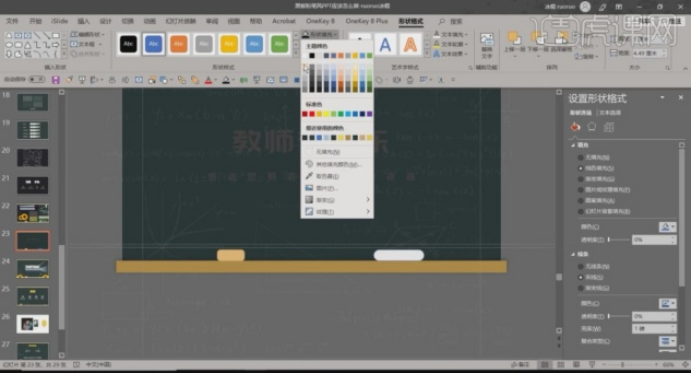Select Slide background fill radio button
Screen dimensions: 692x373
pos(581,211)
